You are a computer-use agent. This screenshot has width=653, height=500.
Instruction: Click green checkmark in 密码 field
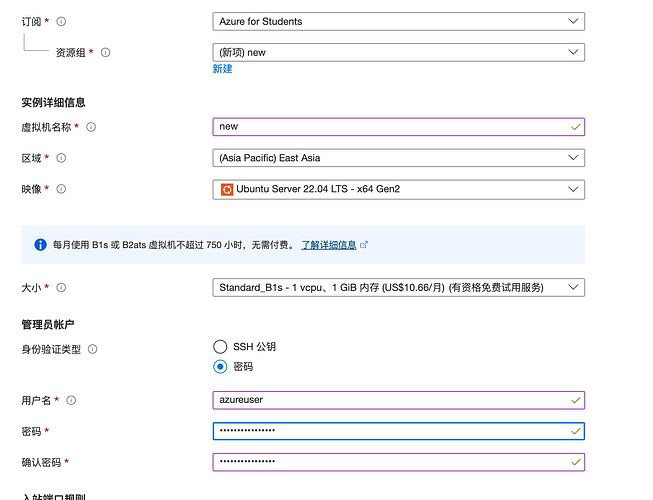coord(576,431)
